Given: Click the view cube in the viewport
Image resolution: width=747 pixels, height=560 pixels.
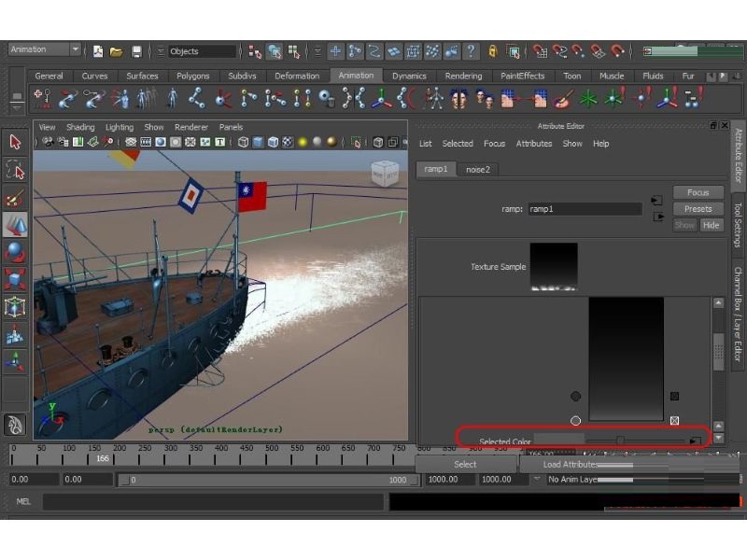Looking at the screenshot, I should coord(385,174).
